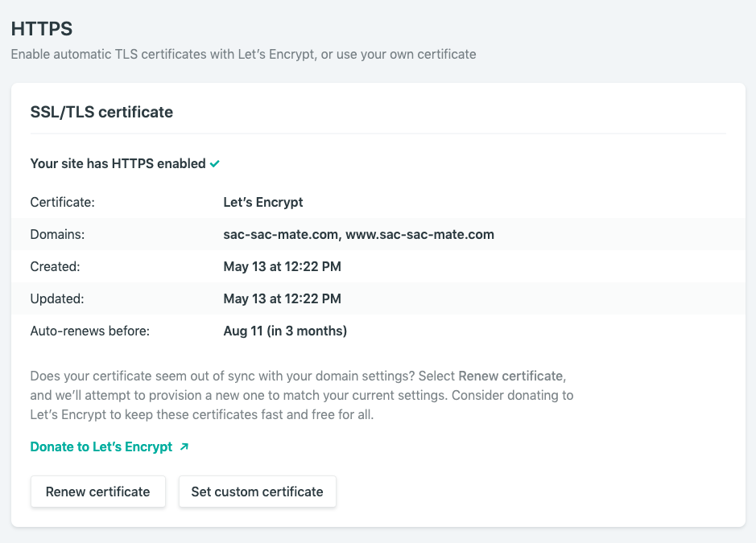Click the out-of-sync certificate help paragraph
The image size is (756, 543).
pyautogui.click(x=301, y=395)
